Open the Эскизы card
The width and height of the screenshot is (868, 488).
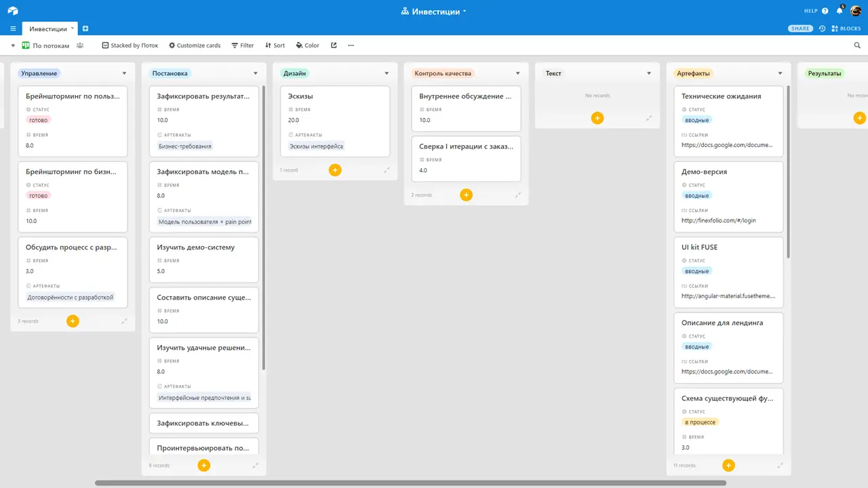pos(335,121)
